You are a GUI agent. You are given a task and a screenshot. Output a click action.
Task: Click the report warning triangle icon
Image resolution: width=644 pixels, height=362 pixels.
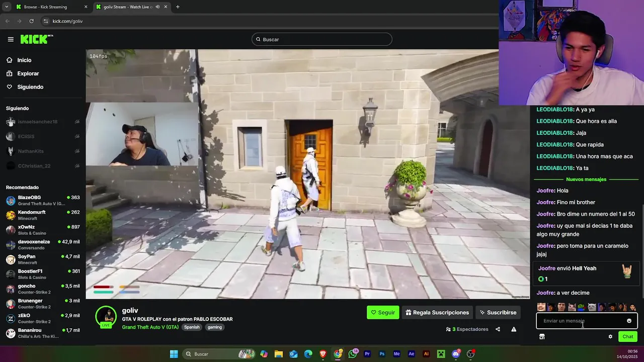[x=514, y=329]
